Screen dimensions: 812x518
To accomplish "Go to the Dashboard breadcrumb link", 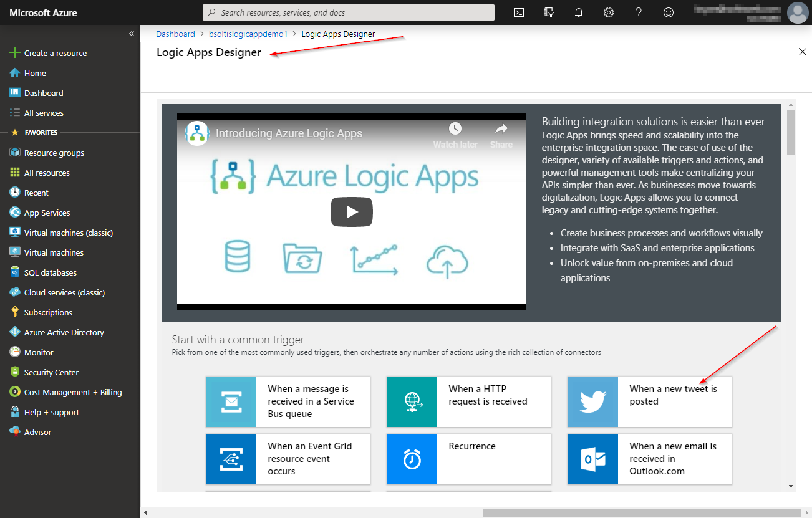I will pos(175,34).
